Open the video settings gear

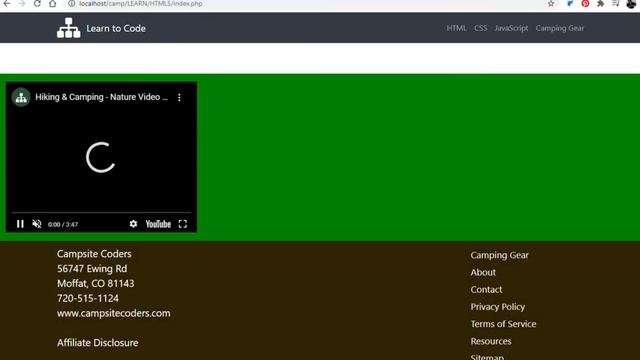click(133, 224)
